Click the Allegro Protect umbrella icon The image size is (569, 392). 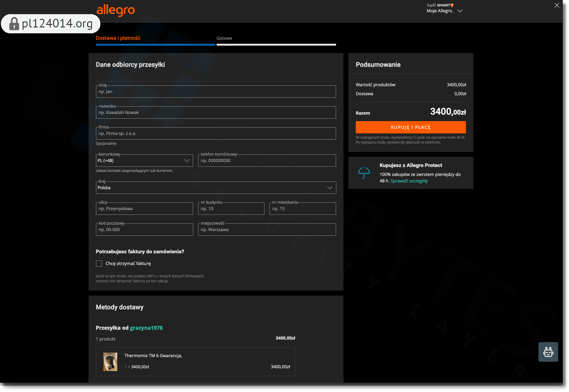click(364, 173)
